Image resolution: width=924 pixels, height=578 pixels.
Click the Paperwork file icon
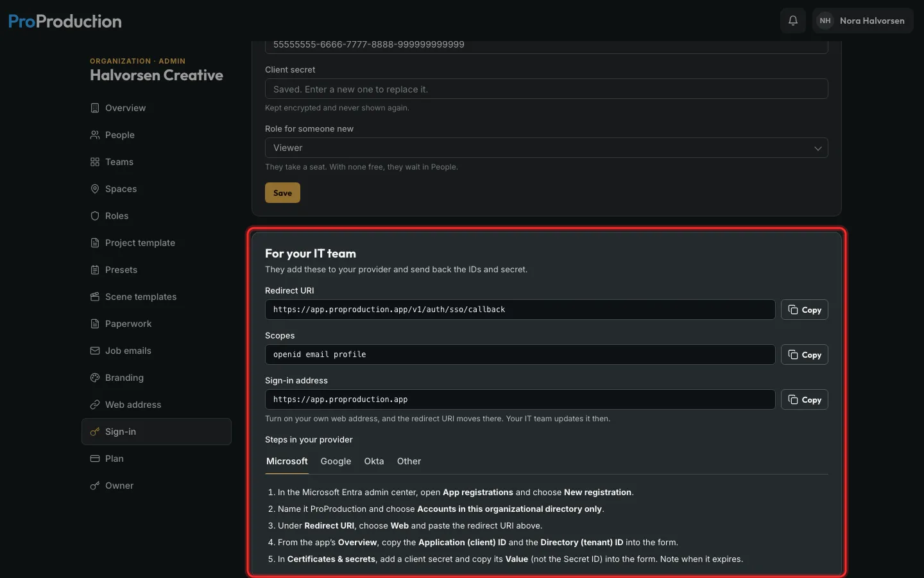point(95,324)
